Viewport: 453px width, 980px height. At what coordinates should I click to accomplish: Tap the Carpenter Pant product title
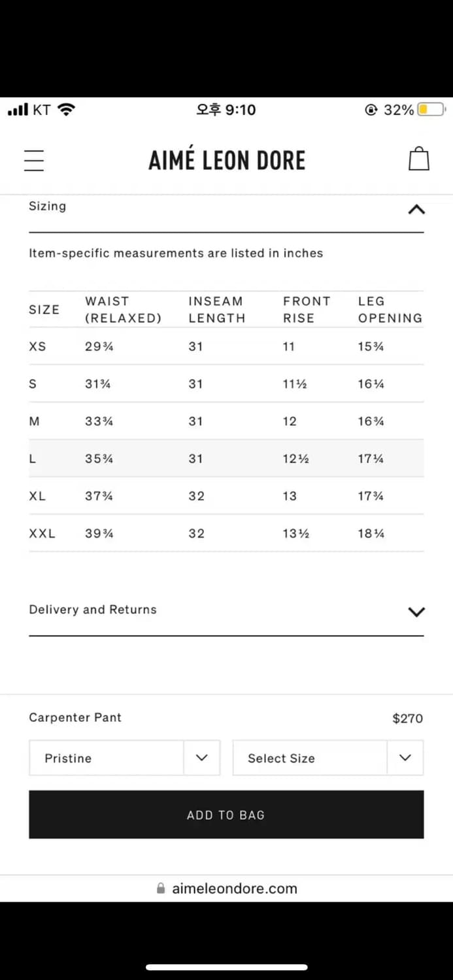(75, 717)
